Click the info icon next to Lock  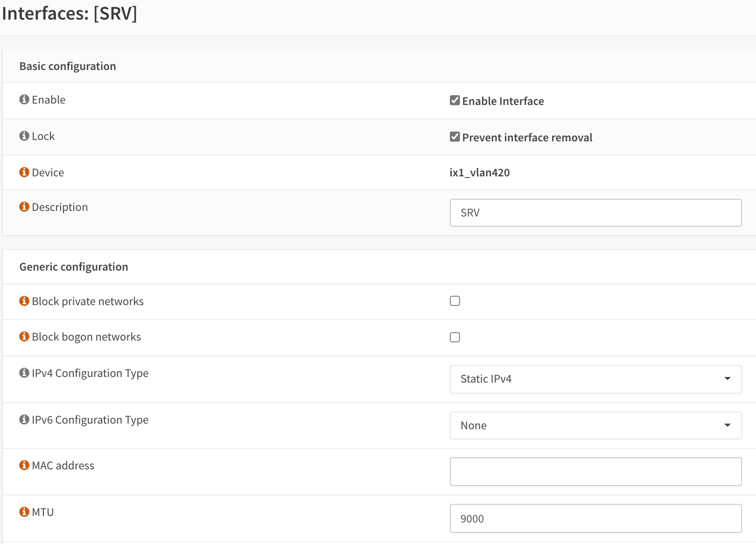24,135
